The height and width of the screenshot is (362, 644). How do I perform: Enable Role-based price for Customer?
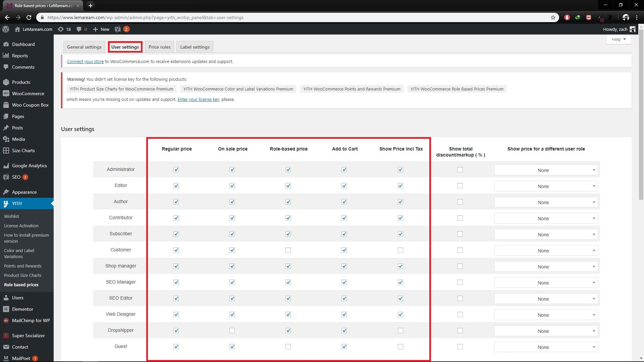(x=288, y=250)
